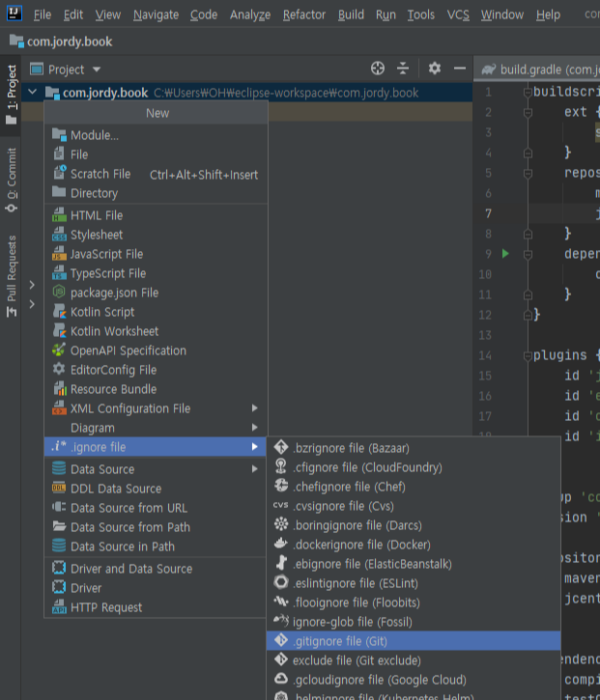Collapse the com.jordy.book root tree node
Image resolution: width=600 pixels, height=700 pixels.
click(x=32, y=92)
